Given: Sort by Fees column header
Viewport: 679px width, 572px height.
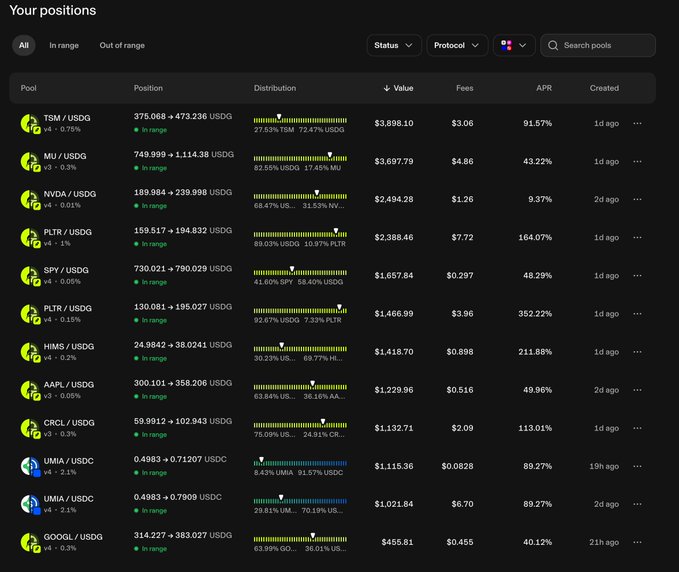Looking at the screenshot, I should (x=465, y=88).
